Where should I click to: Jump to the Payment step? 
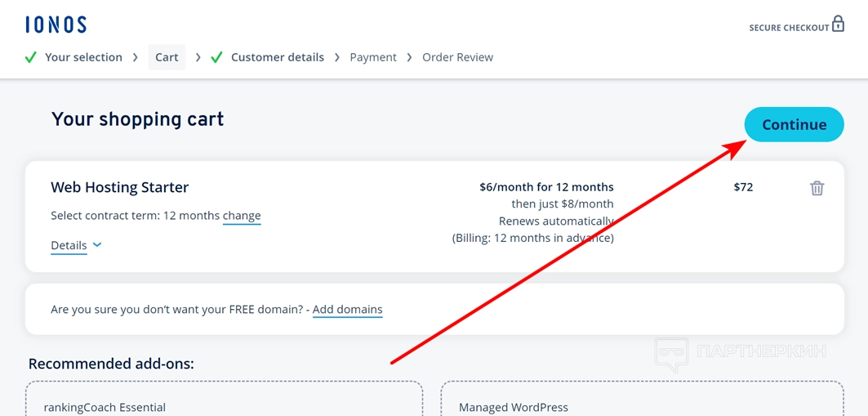(373, 57)
